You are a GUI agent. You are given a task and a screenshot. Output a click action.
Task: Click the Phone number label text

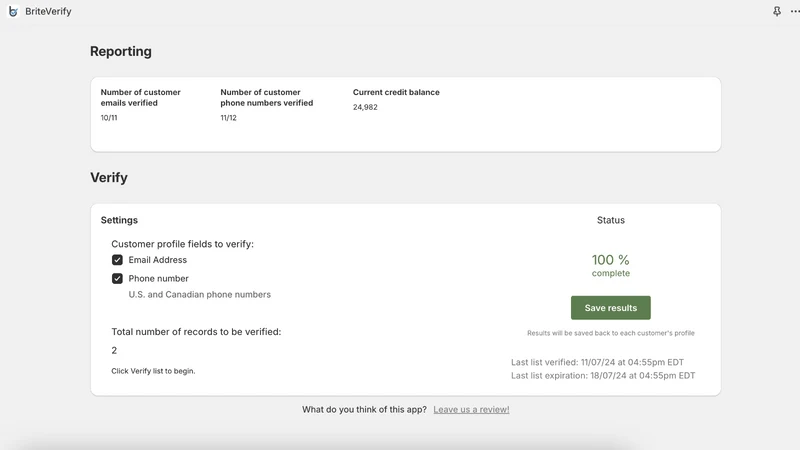(159, 279)
